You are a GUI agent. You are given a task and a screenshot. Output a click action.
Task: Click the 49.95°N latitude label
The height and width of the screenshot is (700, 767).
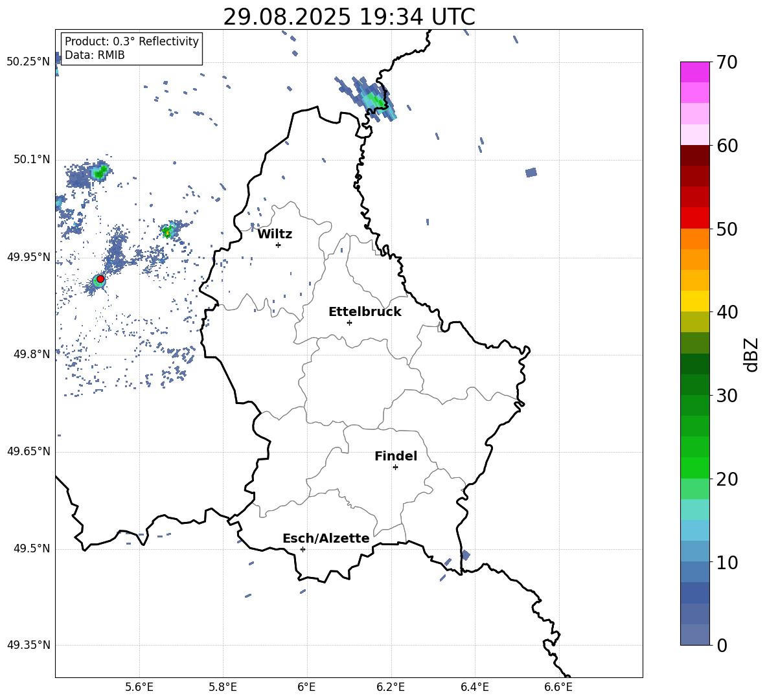[29, 257]
